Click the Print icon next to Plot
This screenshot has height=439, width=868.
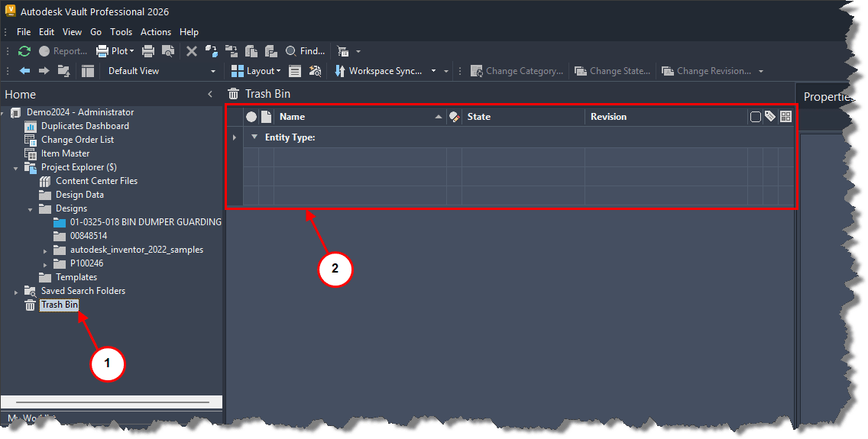tap(147, 51)
